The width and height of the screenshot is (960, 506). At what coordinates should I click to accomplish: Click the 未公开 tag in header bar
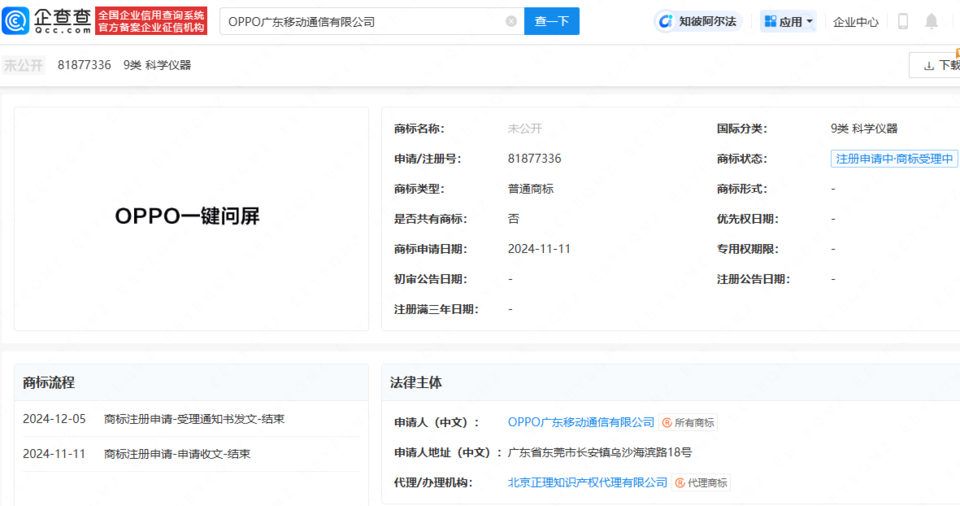pyautogui.click(x=23, y=65)
